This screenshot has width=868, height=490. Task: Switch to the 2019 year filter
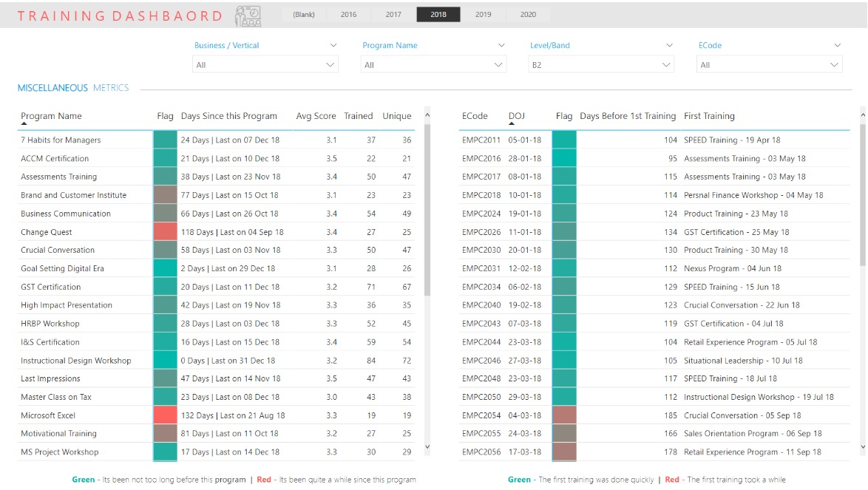click(483, 15)
